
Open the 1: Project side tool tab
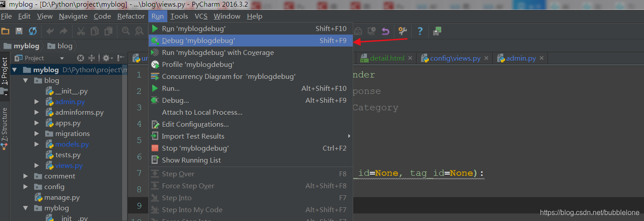point(4,70)
